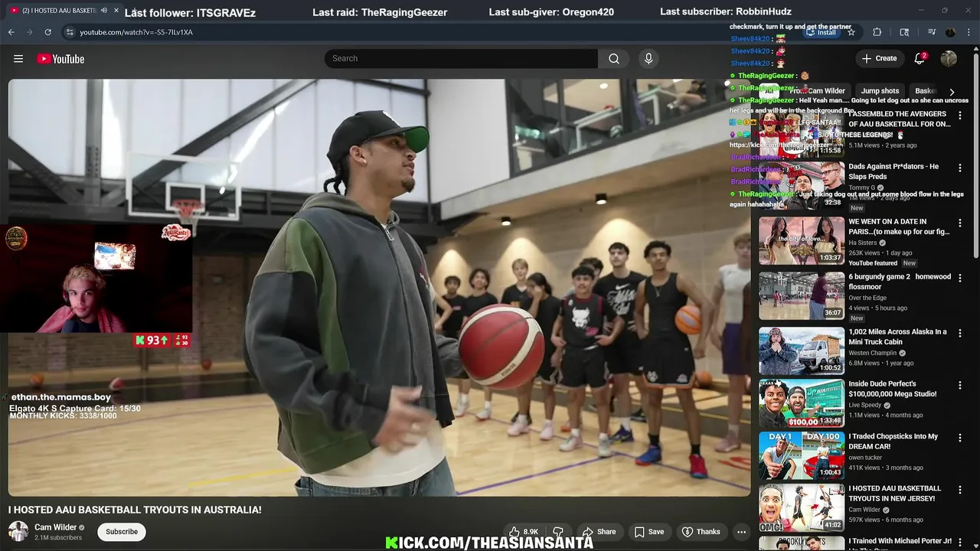Click the magnifier search button

614,59
